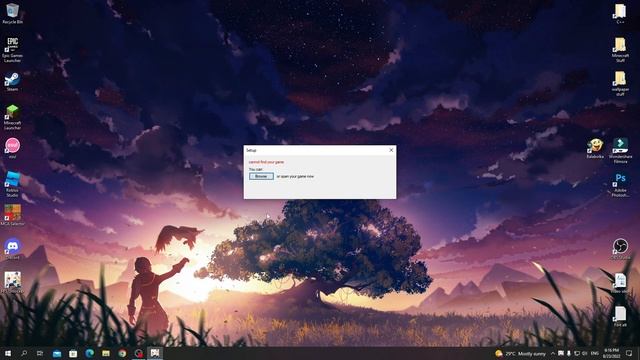
Task: Open Task View from the taskbar
Action: tap(40, 353)
